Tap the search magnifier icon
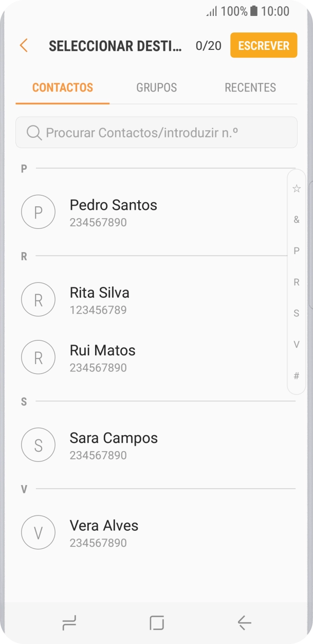 pyautogui.click(x=34, y=133)
